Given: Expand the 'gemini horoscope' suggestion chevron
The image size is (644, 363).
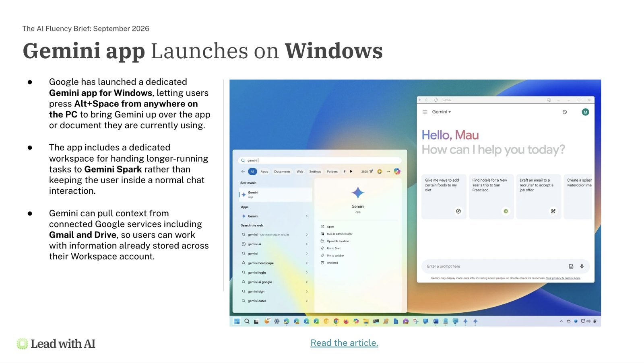Looking at the screenshot, I should pos(307,263).
